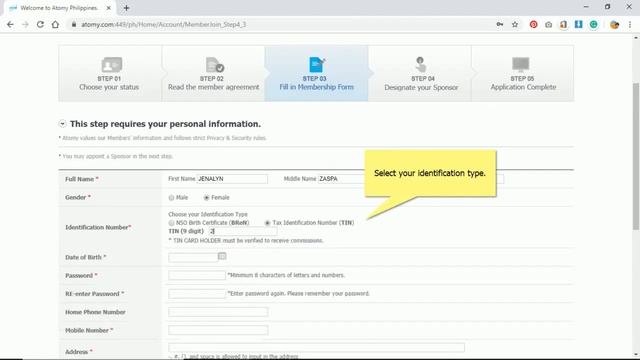Click the padlock site info icon
The height and width of the screenshot is (360, 640).
74,24
